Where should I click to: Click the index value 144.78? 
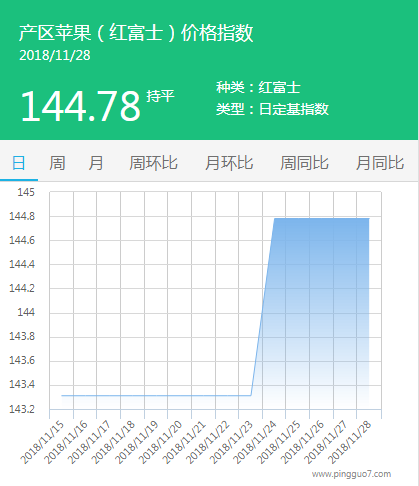(x=80, y=107)
